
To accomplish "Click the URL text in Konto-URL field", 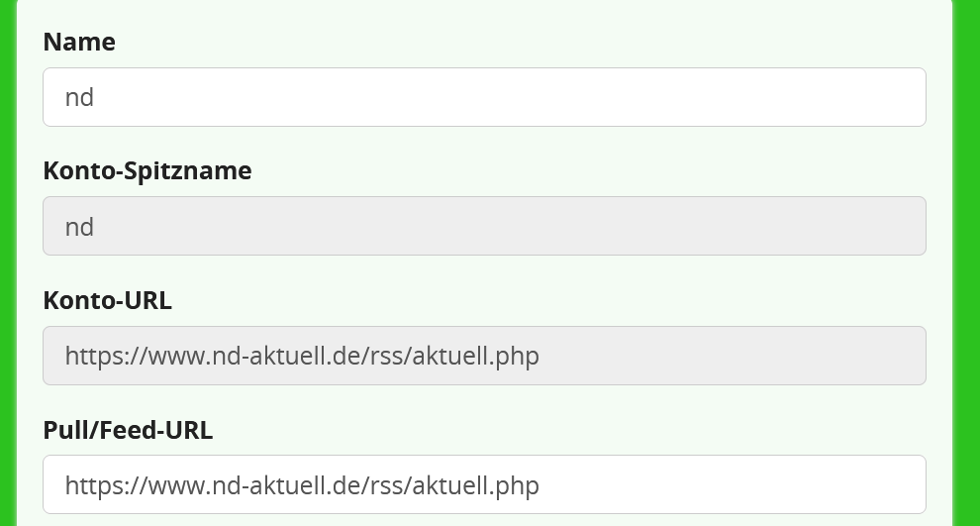I will (302, 356).
